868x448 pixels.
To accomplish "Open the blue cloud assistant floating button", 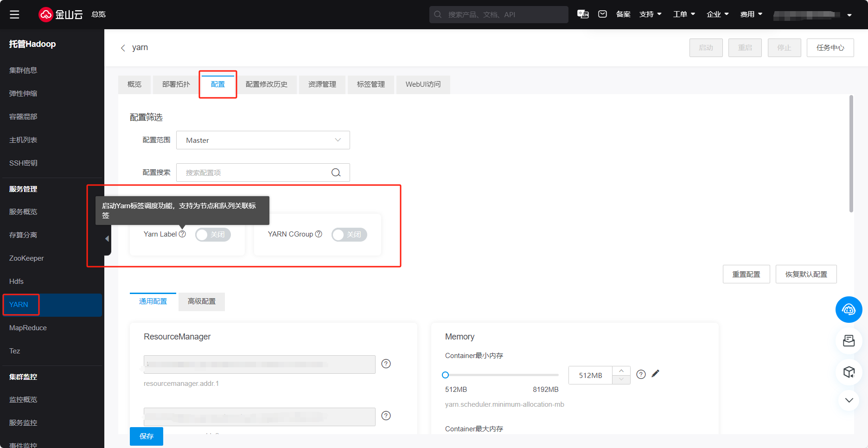I will coord(849,309).
